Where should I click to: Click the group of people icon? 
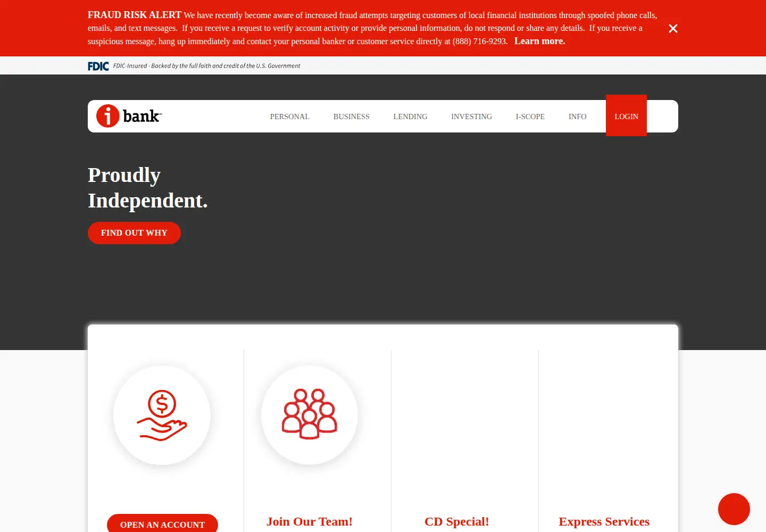tap(310, 414)
